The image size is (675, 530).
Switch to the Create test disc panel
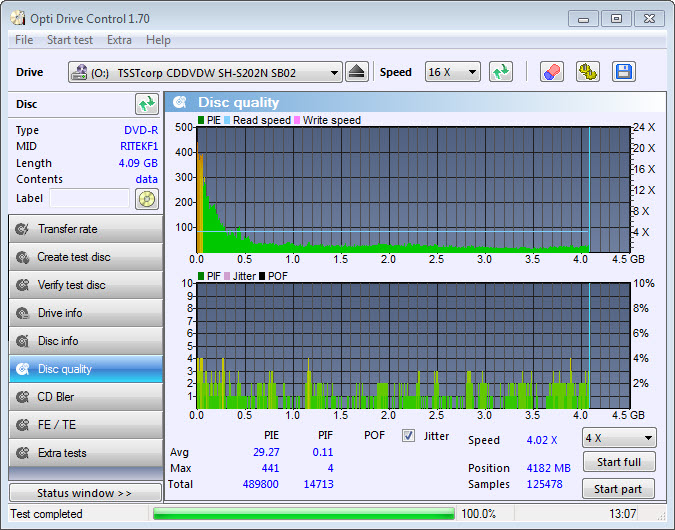pos(86,257)
